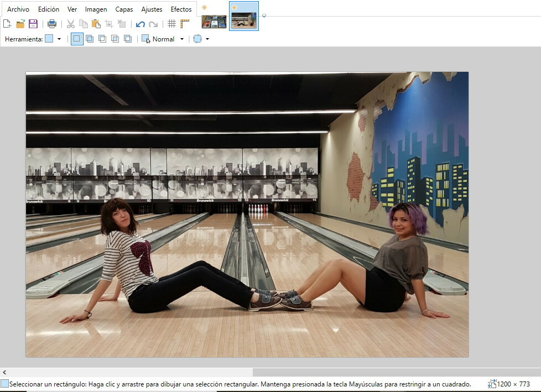Open the Ajustes menu
Screen dimensions: 541x392
[152, 9]
